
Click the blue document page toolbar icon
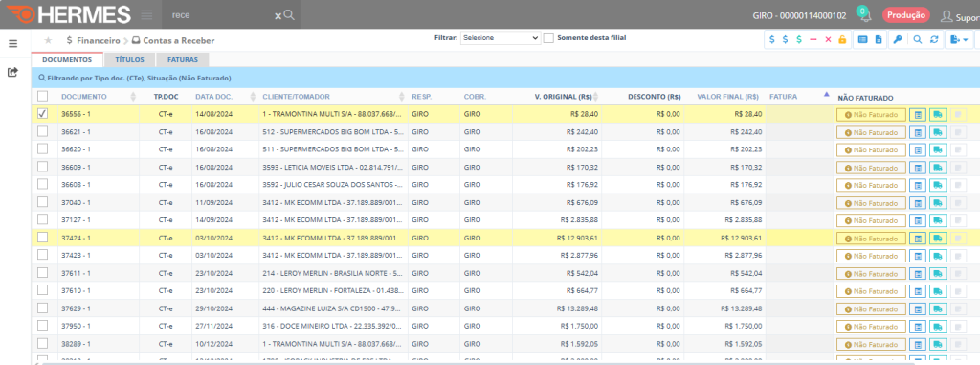879,39
